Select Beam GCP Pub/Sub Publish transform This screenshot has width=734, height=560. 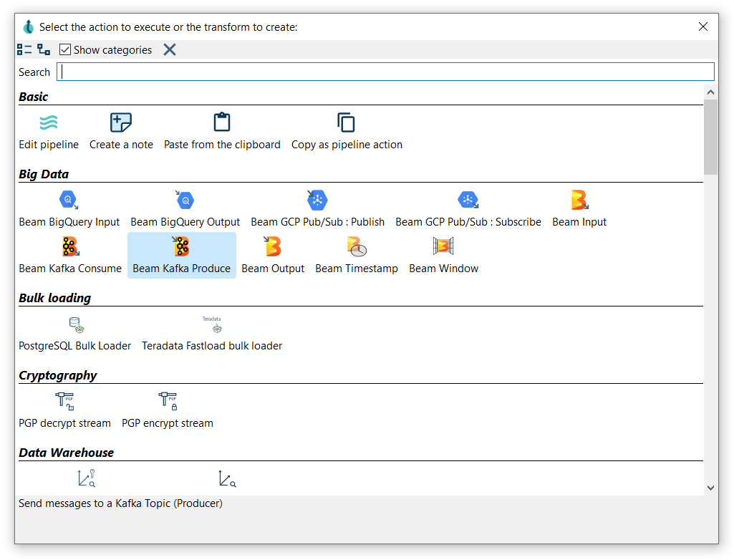click(317, 208)
